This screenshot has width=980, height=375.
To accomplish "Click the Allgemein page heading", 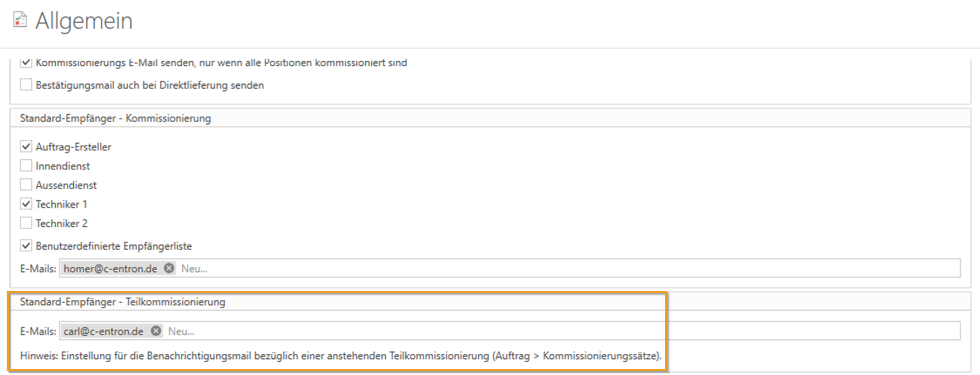I will 84,21.
